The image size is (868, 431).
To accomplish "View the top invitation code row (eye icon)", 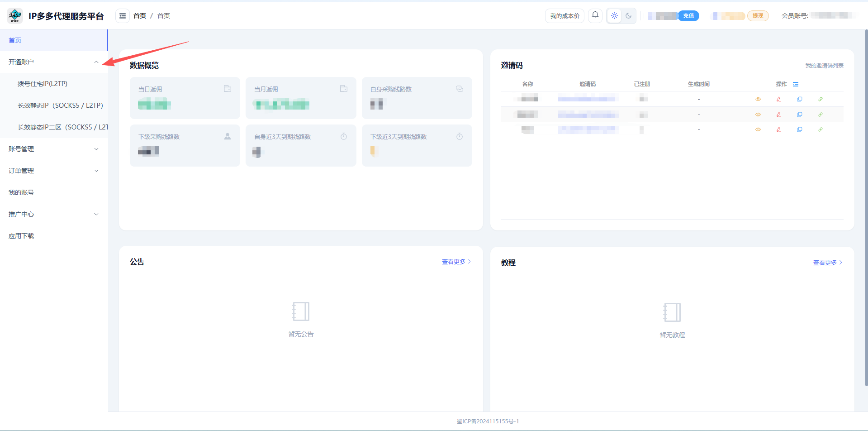I will click(x=758, y=99).
